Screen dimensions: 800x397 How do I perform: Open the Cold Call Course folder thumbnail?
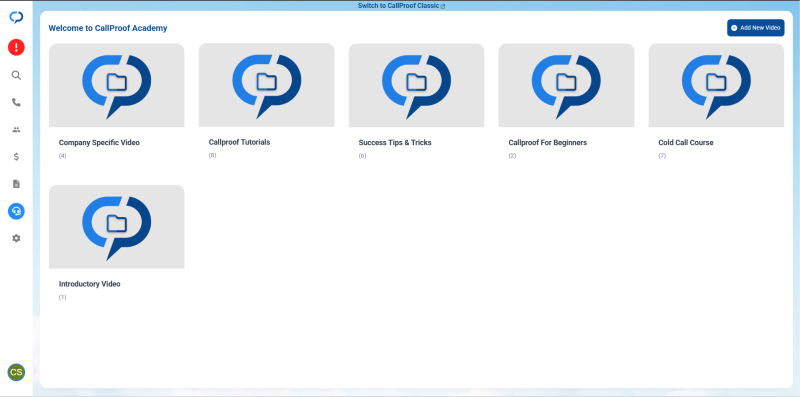[x=716, y=85]
